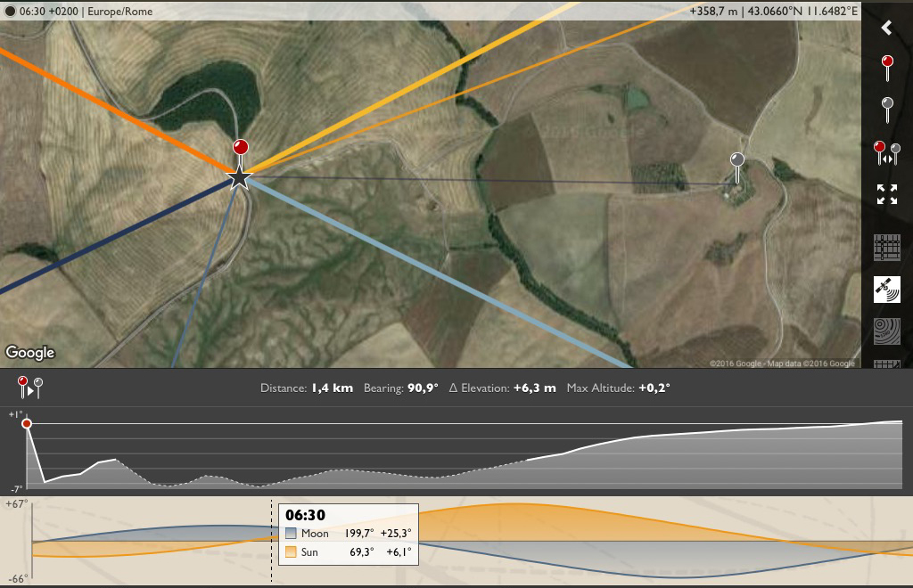
Task: Click the Moon color swatch in tooltip
Action: (x=292, y=534)
